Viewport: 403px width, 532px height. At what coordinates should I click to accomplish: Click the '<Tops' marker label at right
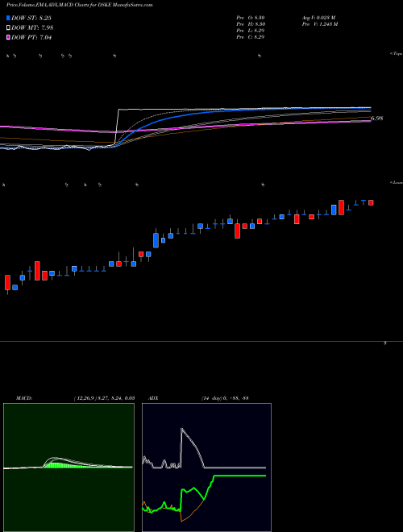point(397,54)
